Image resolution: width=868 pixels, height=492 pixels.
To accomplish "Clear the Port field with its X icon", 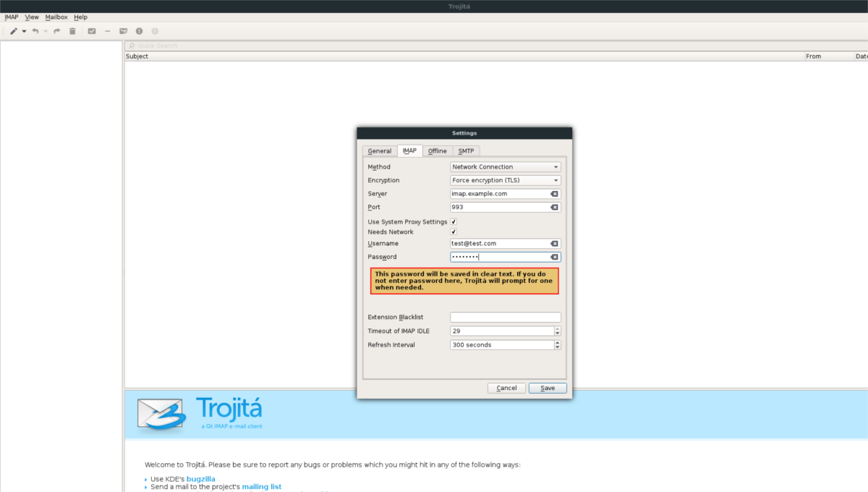I will point(555,207).
